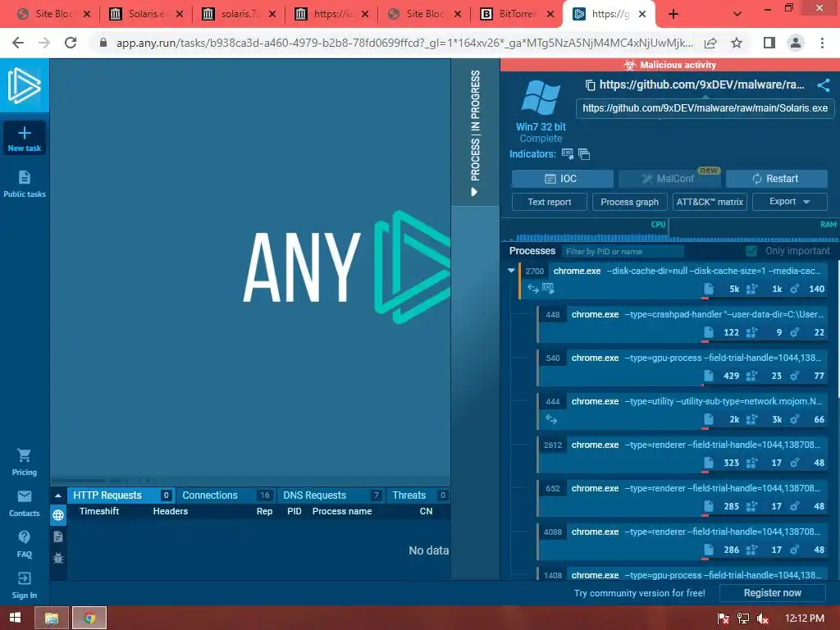Click the CPU/RAM usage timeline graph
Image resolution: width=840 pixels, height=630 pixels.
point(669,231)
